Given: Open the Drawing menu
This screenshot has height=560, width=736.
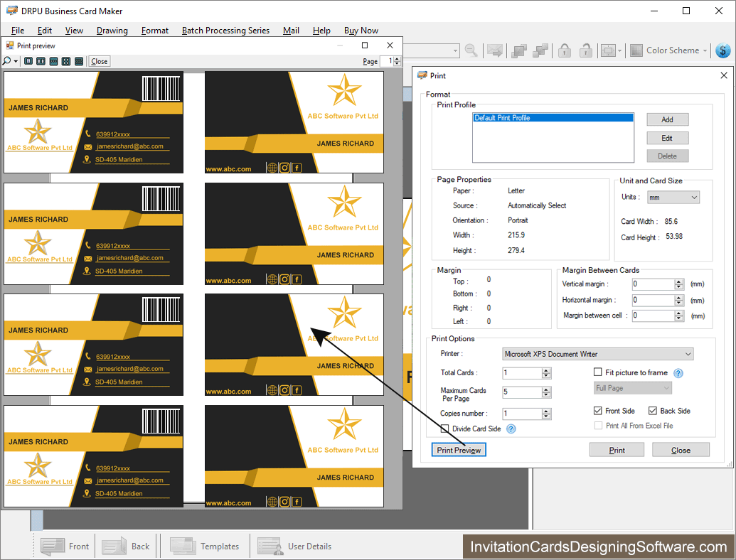Looking at the screenshot, I should [112, 31].
